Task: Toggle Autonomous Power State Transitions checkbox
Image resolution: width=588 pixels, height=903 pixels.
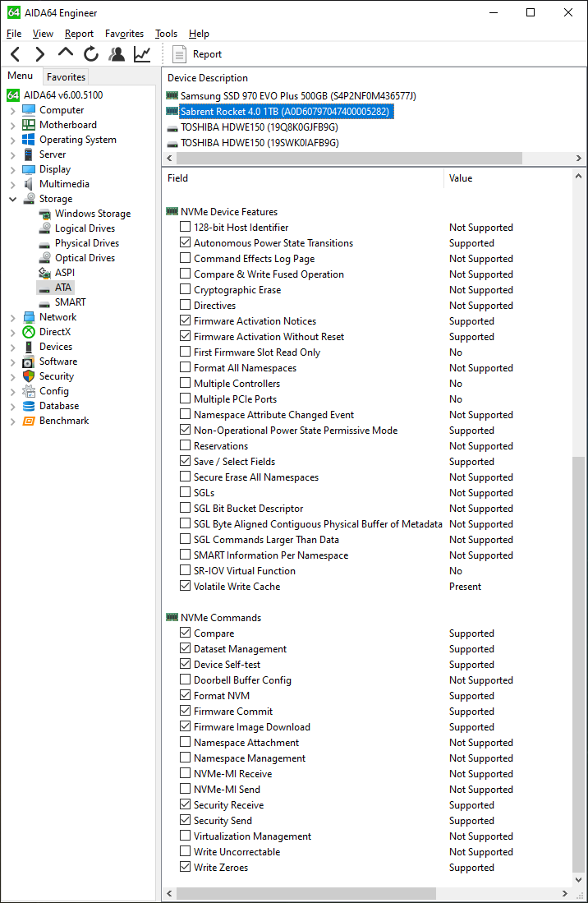Action: pos(186,242)
